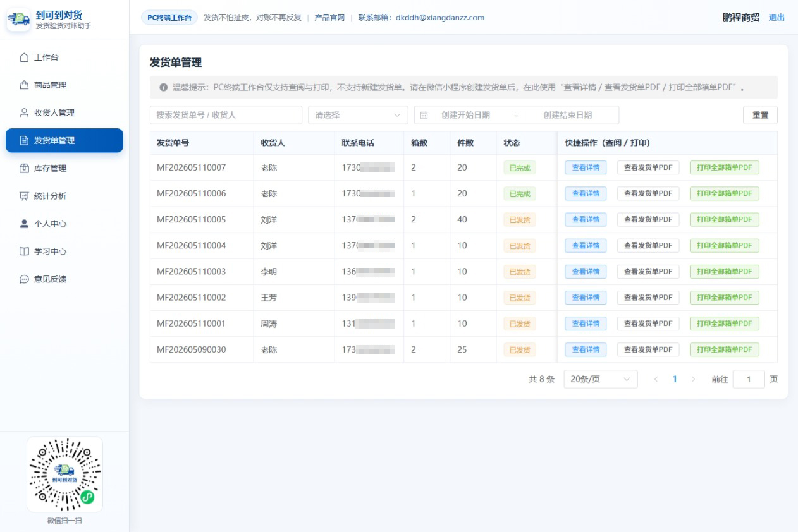Screen dimensions: 798x532
Task: Click the 商品管理 bag icon
Action: 24,85
